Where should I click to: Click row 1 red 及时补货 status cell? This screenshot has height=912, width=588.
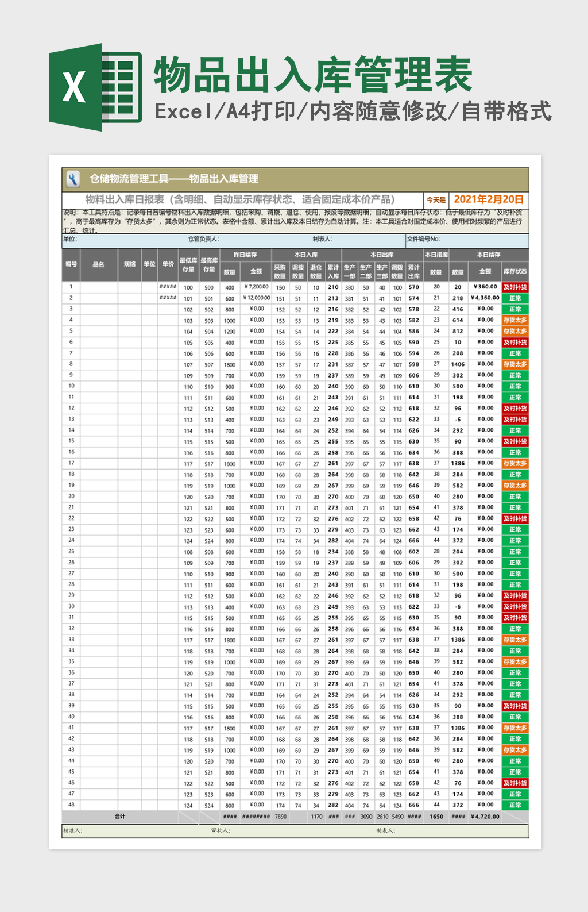tap(515, 287)
